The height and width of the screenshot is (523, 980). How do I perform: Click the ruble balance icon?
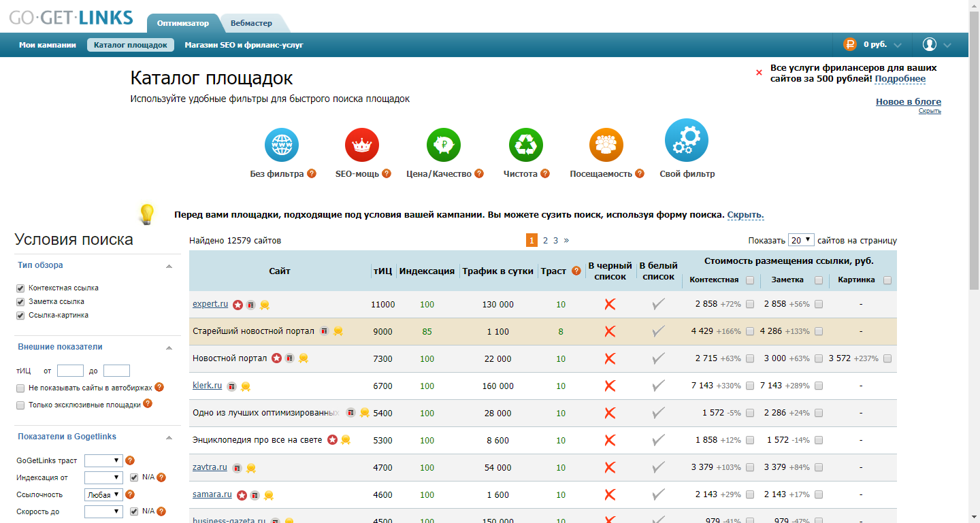tap(849, 45)
